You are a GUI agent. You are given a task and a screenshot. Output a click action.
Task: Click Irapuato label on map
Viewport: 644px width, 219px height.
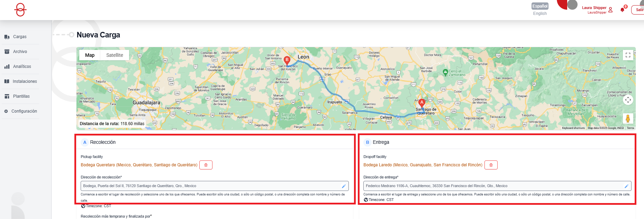(335, 102)
